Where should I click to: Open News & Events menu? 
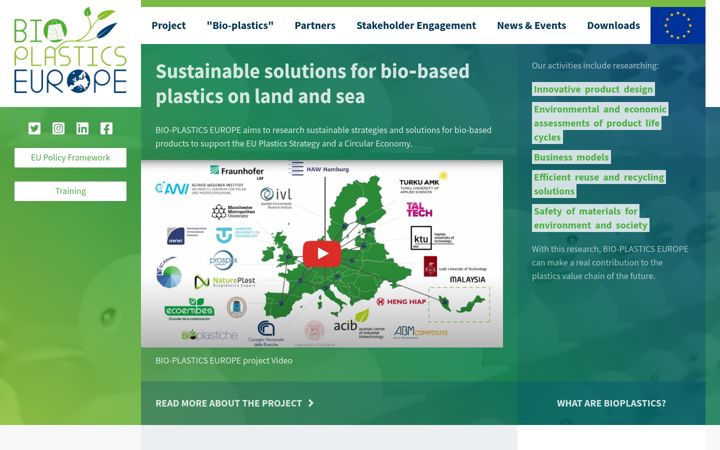[x=531, y=25]
